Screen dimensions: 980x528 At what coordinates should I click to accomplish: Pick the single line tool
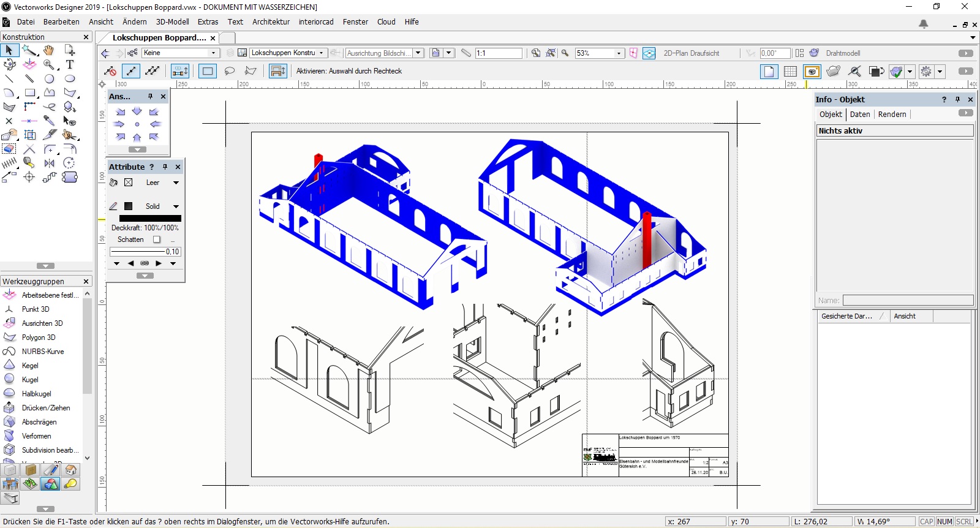[x=9, y=78]
